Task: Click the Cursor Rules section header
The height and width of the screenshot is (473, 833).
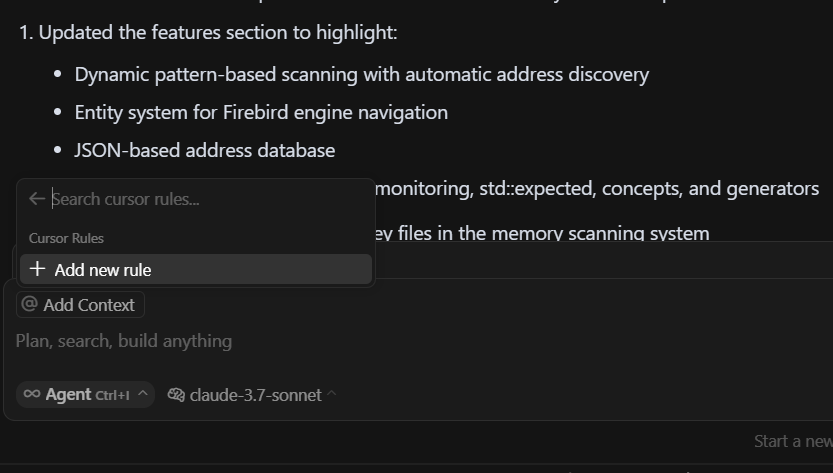Action: click(66, 238)
